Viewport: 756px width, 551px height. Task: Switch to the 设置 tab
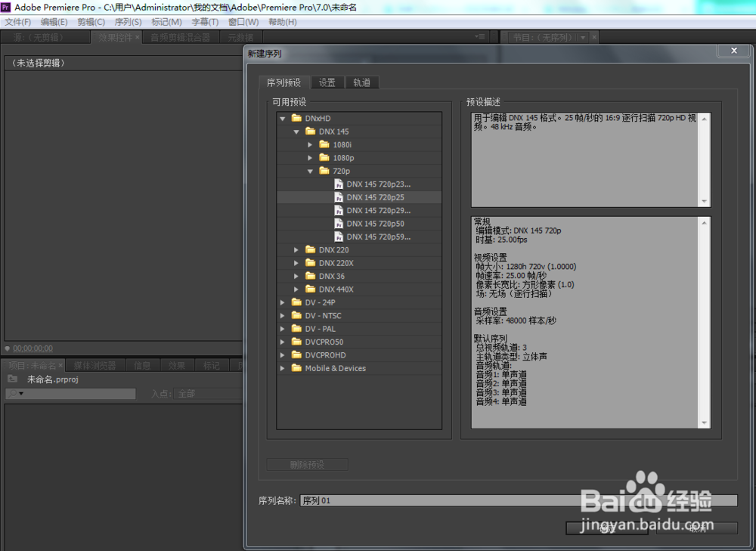327,82
